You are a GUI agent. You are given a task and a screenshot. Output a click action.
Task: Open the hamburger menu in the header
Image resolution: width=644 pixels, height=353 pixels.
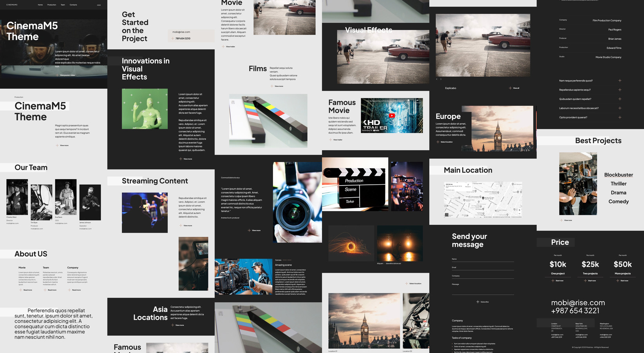pyautogui.click(x=99, y=5)
